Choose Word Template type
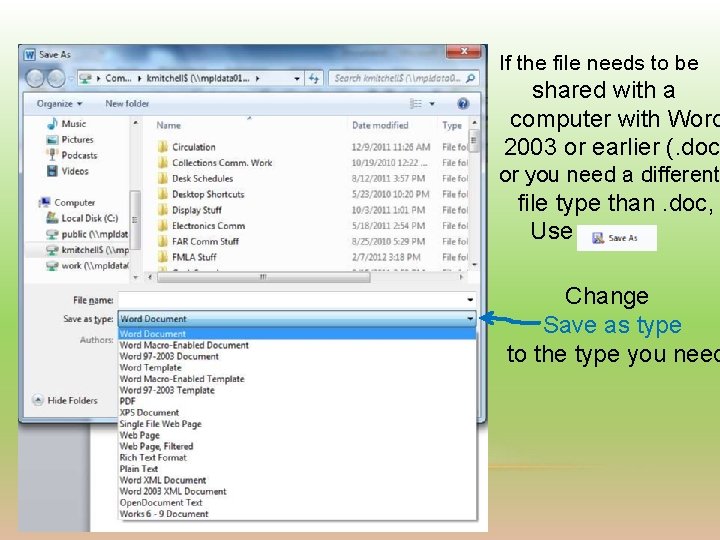 pos(297,368)
